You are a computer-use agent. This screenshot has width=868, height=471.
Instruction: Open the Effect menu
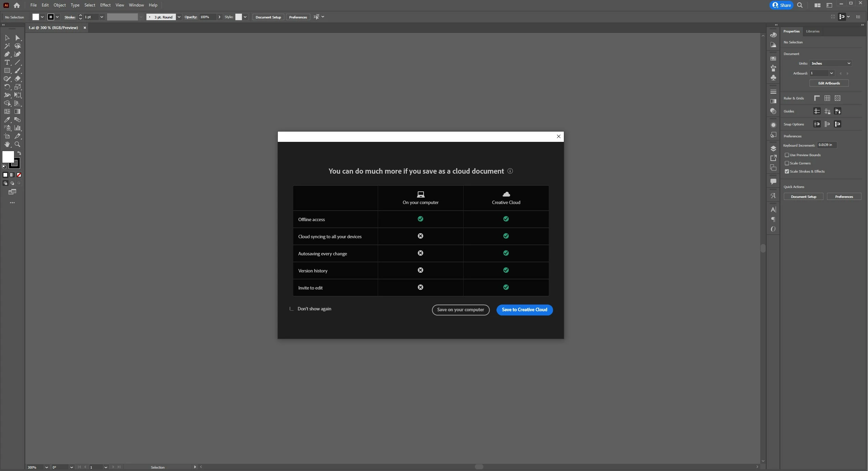click(105, 5)
